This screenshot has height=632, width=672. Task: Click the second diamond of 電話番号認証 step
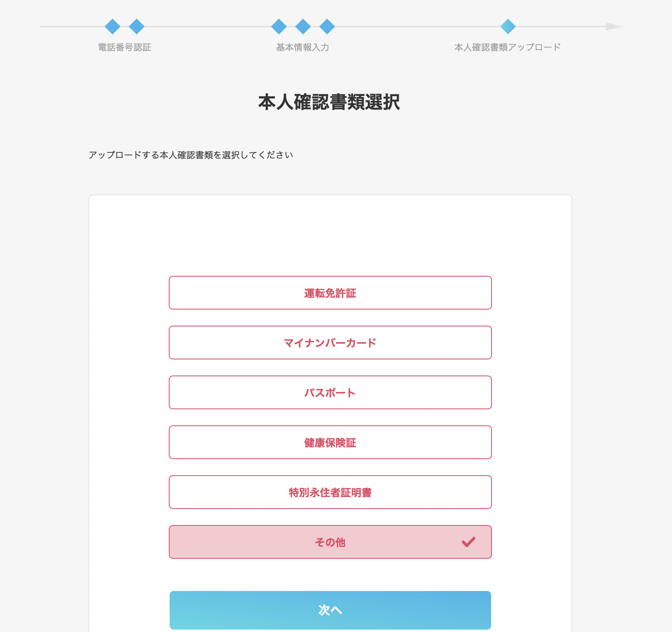(x=137, y=26)
